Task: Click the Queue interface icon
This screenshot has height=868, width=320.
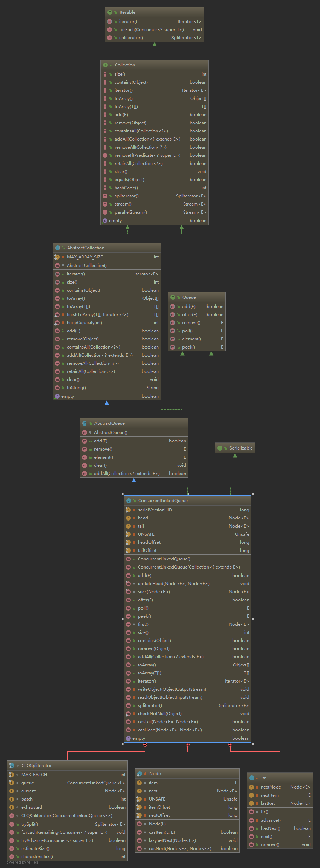Action: 173,297
